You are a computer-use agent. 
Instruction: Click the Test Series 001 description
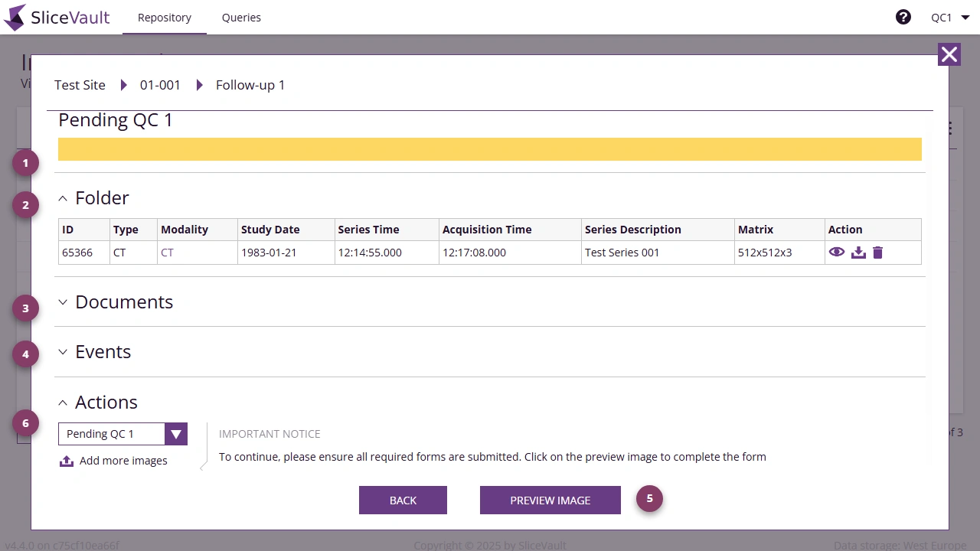pos(622,253)
